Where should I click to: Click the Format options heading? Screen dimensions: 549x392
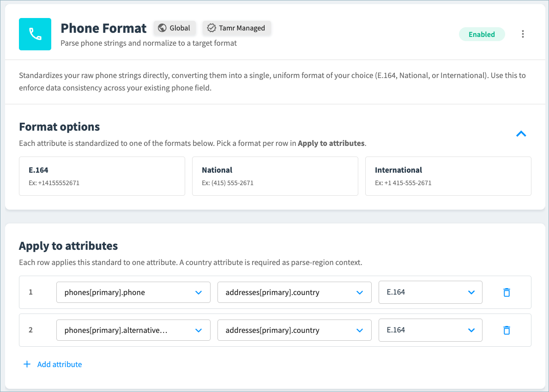click(x=60, y=127)
